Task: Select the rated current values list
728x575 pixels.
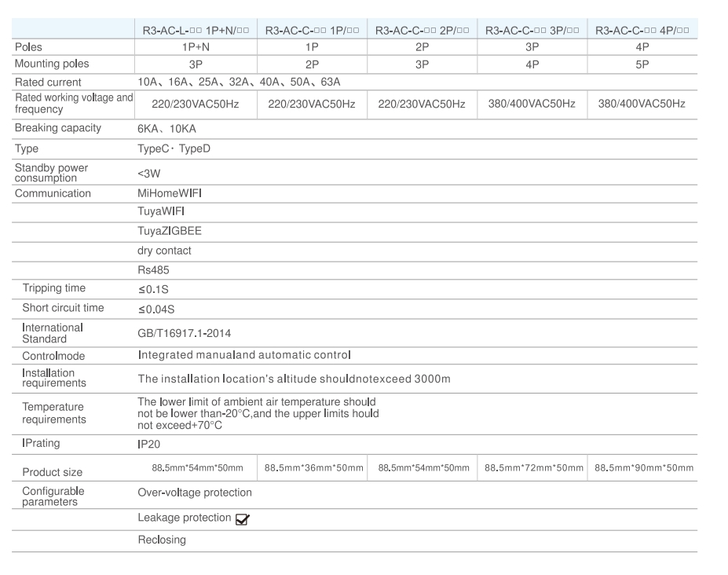Action: pos(239,82)
